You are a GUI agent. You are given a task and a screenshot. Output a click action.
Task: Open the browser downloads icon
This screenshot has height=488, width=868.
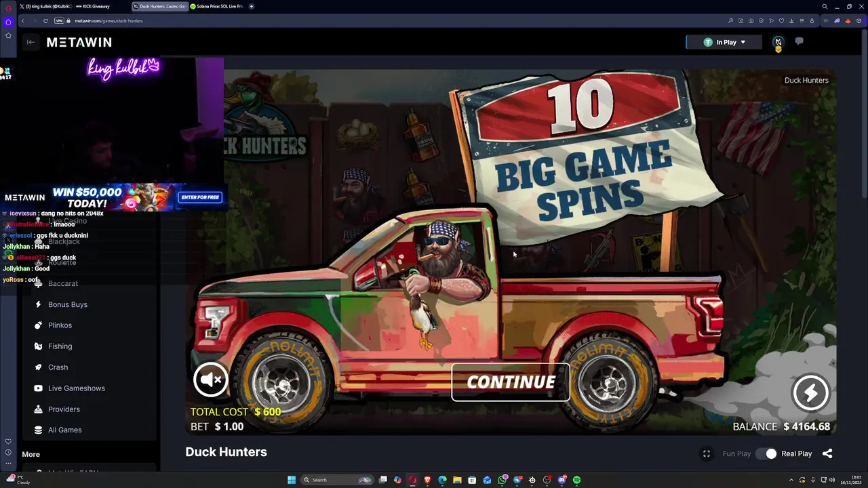point(791,21)
